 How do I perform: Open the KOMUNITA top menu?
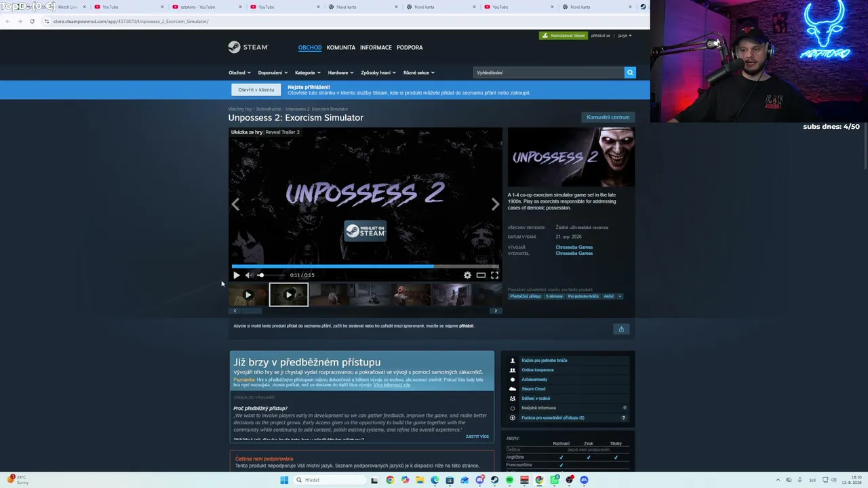(340, 47)
